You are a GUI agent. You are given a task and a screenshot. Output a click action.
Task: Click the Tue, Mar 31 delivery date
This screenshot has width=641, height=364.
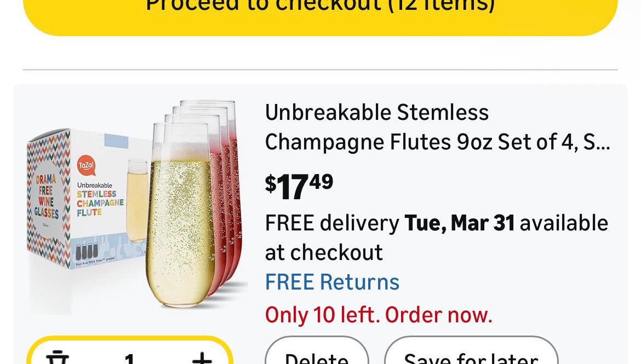pyautogui.click(x=459, y=223)
